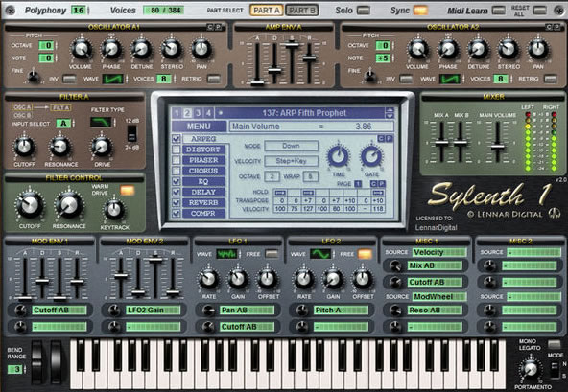The image size is (568, 392).
Task: Click the Arpeggiator Time knob
Action: point(339,156)
